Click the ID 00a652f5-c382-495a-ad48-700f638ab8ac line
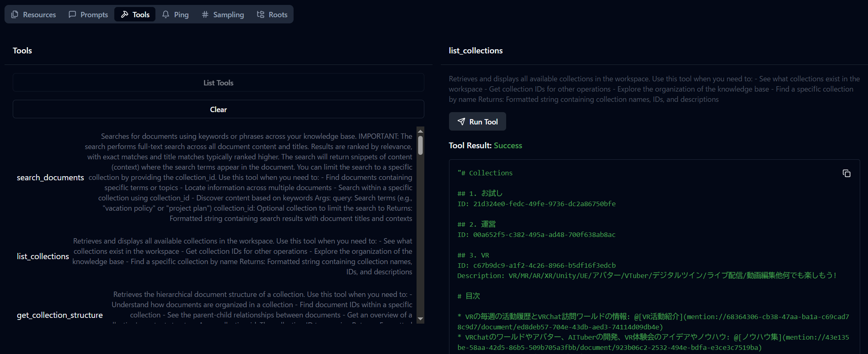 point(537,234)
